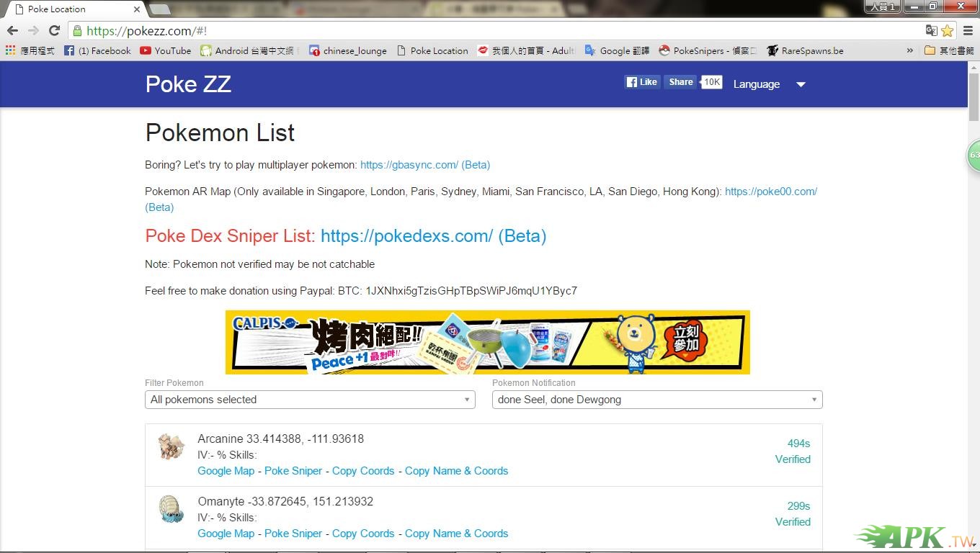The width and height of the screenshot is (980, 553).
Task: Show more bookmarks with the chevron
Action: [x=910, y=50]
